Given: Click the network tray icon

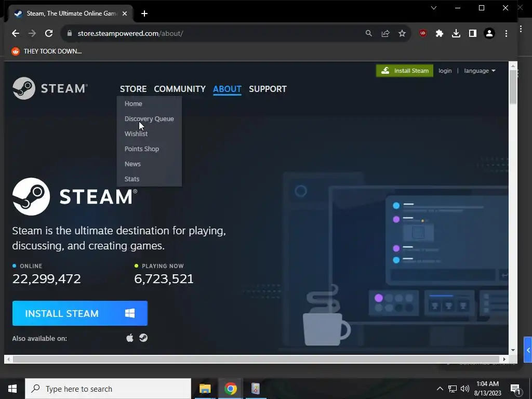Looking at the screenshot, I should (x=453, y=389).
